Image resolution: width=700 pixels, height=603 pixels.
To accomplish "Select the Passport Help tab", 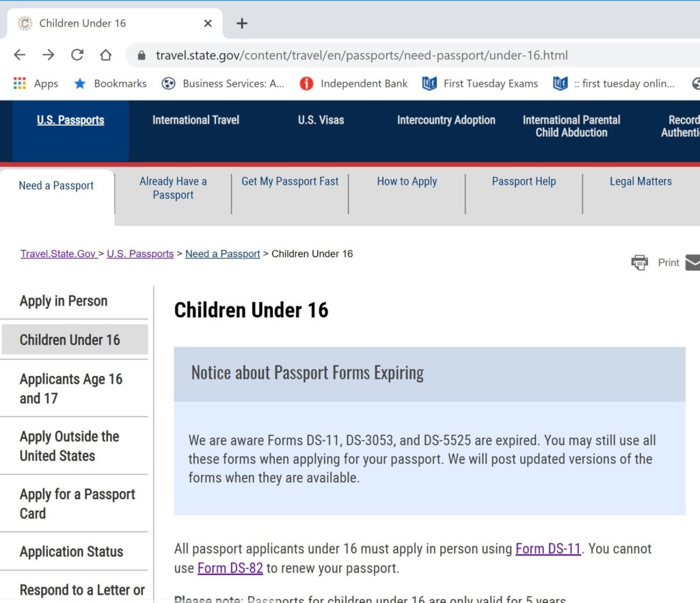I will coord(524,181).
